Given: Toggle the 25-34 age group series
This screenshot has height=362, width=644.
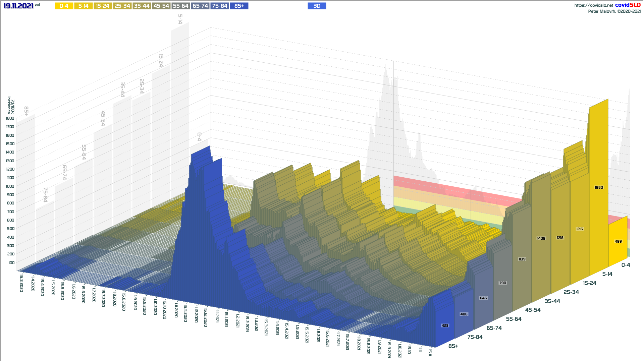Looking at the screenshot, I should pos(122,6).
